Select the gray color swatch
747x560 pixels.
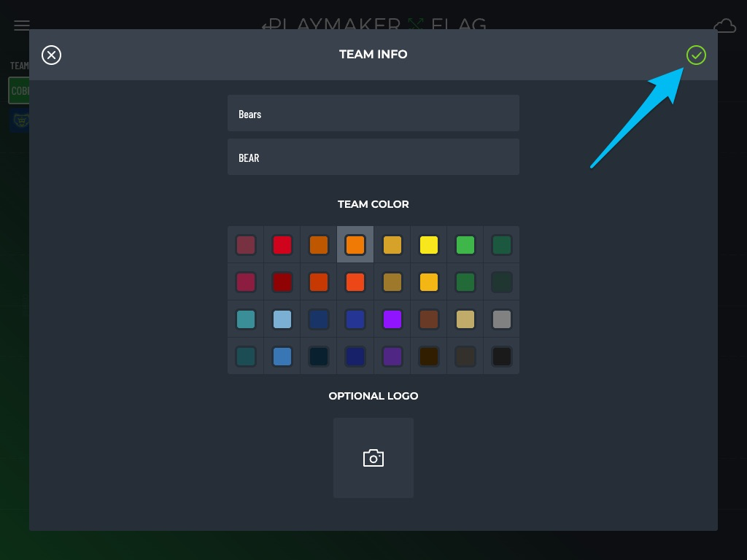(x=502, y=319)
